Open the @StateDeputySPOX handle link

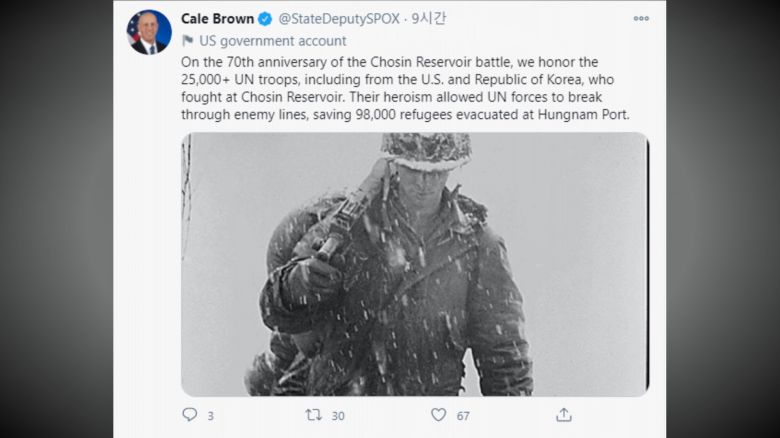(338, 19)
